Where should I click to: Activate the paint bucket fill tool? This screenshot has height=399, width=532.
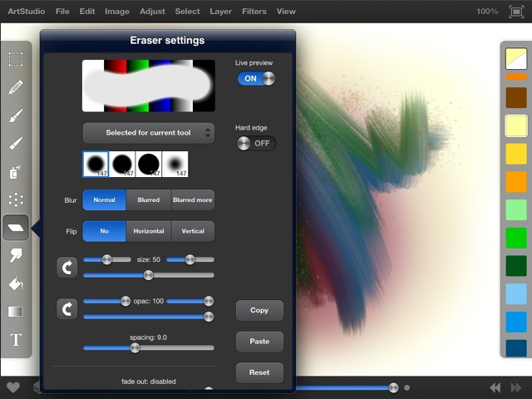coord(16,284)
